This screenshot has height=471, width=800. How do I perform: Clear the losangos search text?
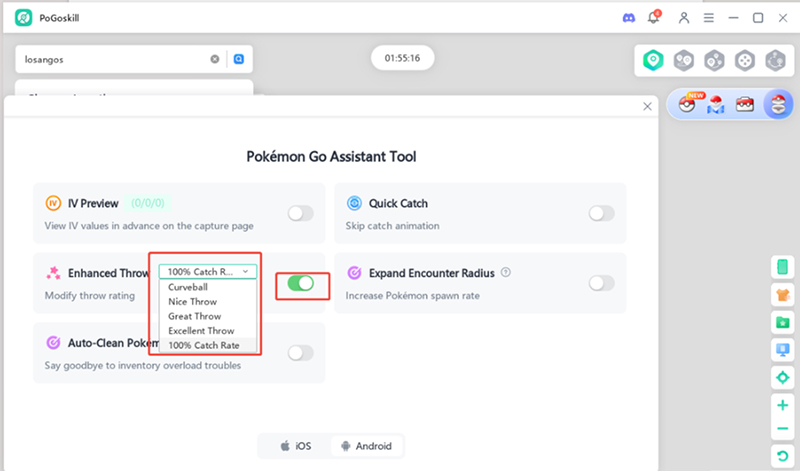point(215,59)
